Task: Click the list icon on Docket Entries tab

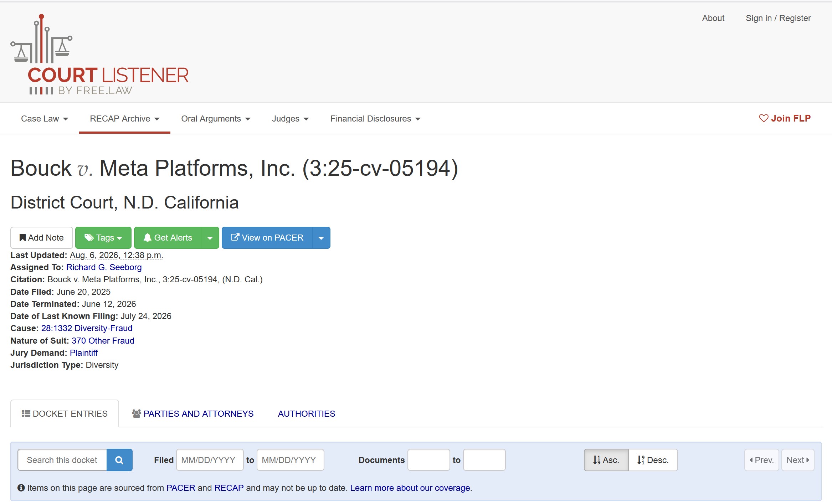Action: [26, 413]
